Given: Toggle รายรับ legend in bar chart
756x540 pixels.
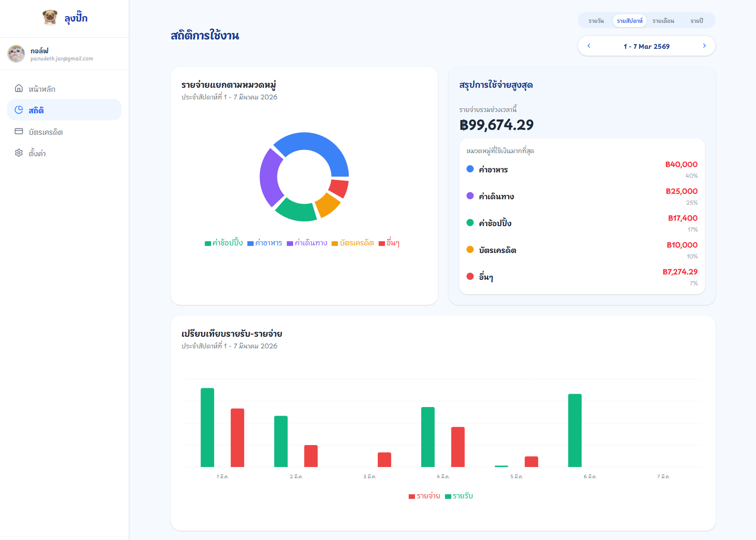Looking at the screenshot, I should (x=459, y=496).
